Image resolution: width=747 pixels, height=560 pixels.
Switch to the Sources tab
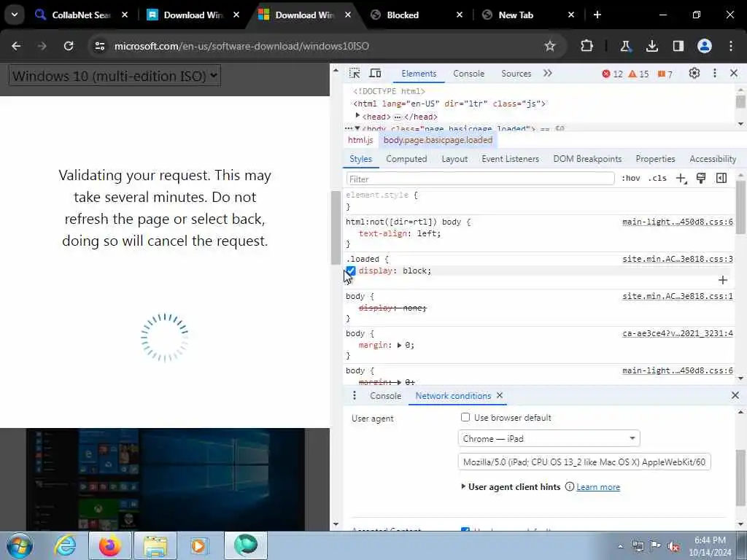(516, 74)
